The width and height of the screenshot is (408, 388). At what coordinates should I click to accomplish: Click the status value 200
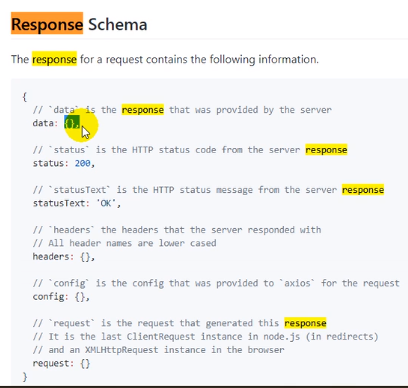click(x=83, y=163)
